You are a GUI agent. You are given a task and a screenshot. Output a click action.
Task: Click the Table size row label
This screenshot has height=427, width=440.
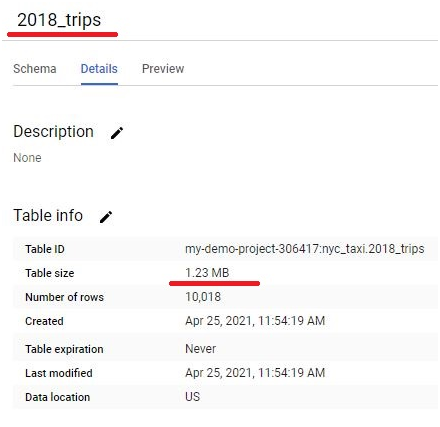(x=50, y=273)
